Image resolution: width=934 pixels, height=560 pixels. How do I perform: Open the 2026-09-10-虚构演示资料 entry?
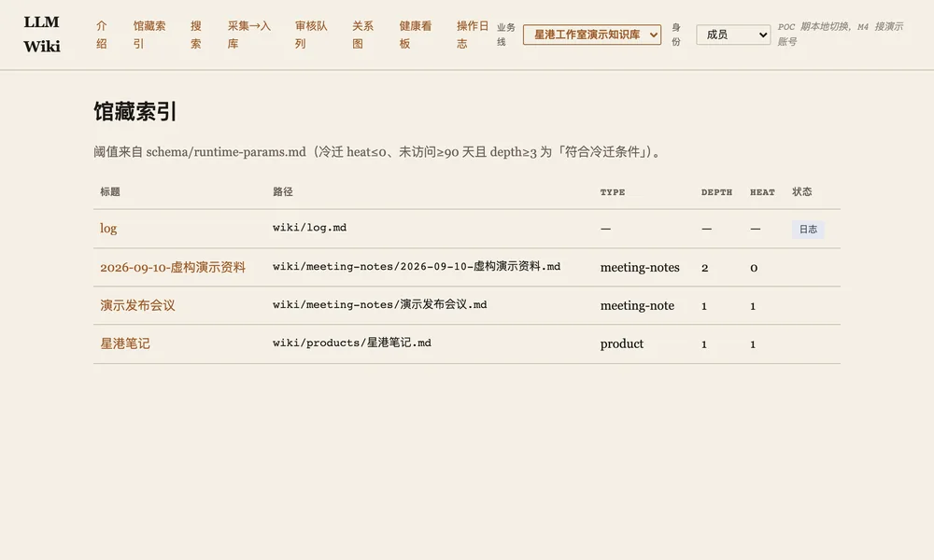point(173,267)
